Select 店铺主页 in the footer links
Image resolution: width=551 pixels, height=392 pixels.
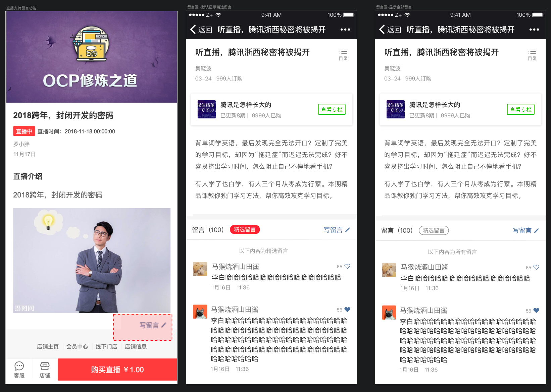point(48,346)
